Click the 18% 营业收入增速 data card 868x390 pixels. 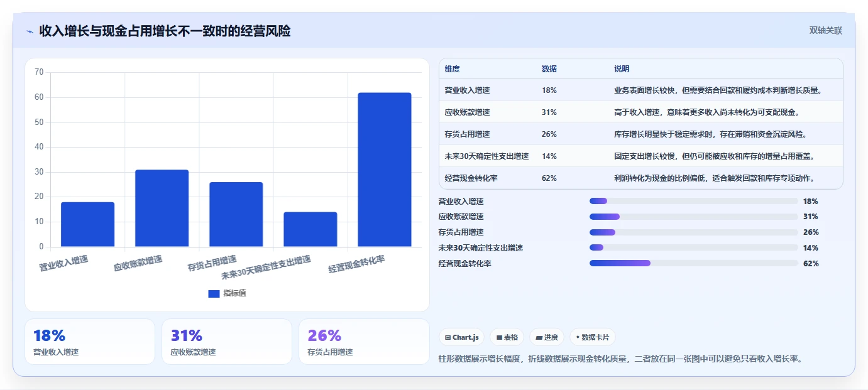pyautogui.click(x=90, y=342)
